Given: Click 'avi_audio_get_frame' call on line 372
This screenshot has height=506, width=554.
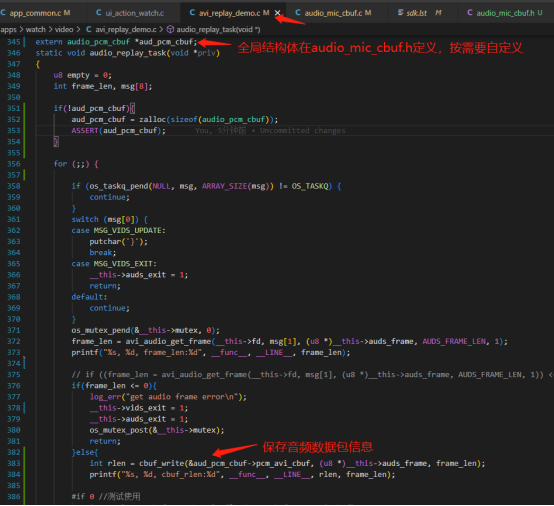Looking at the screenshot, I should [168, 341].
